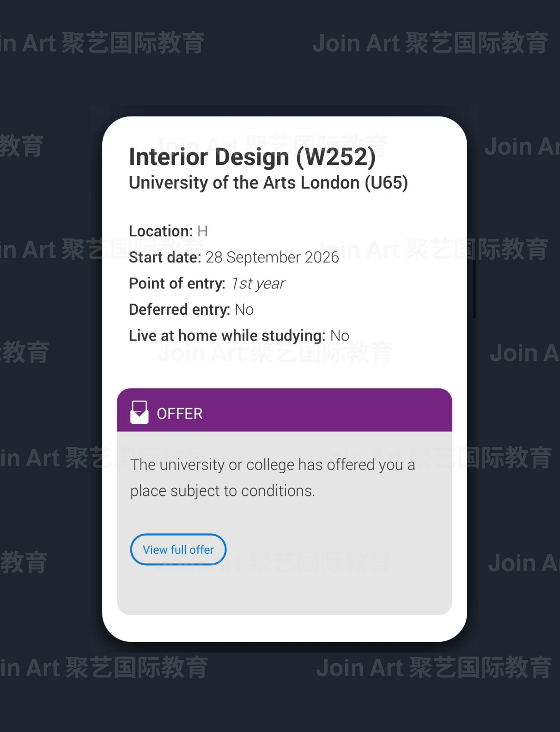
Task: Tap the 1st year entry value
Action: point(258,284)
